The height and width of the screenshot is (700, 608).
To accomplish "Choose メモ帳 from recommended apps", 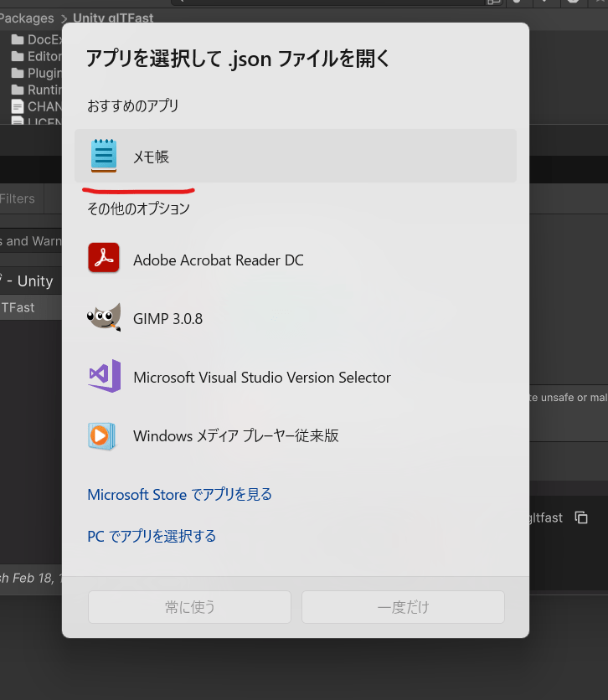I will (x=296, y=156).
